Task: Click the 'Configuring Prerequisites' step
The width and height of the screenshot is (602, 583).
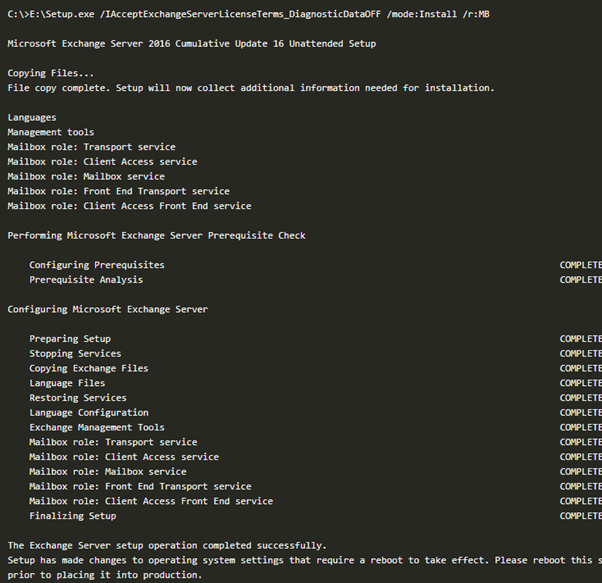Action: 97,265
